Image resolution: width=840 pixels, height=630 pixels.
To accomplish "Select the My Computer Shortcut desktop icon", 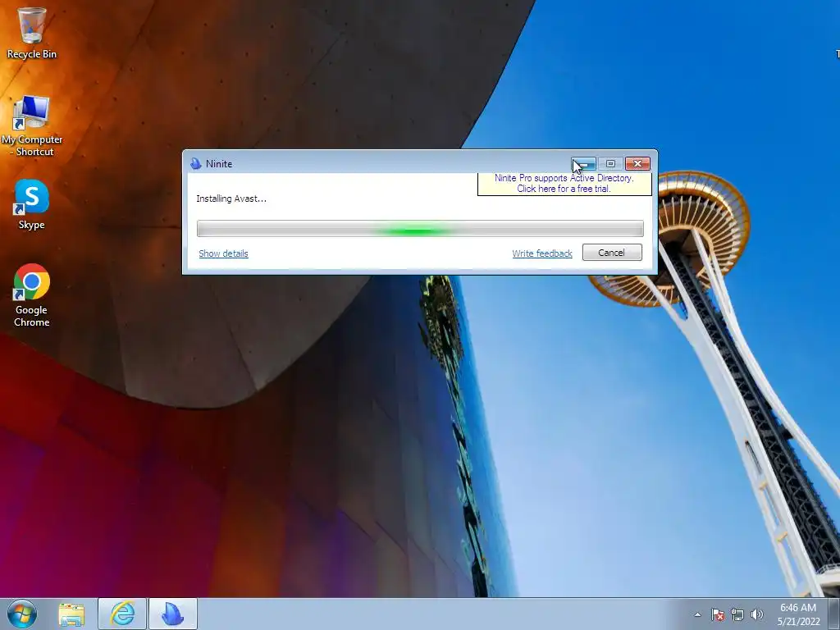I will click(x=32, y=126).
